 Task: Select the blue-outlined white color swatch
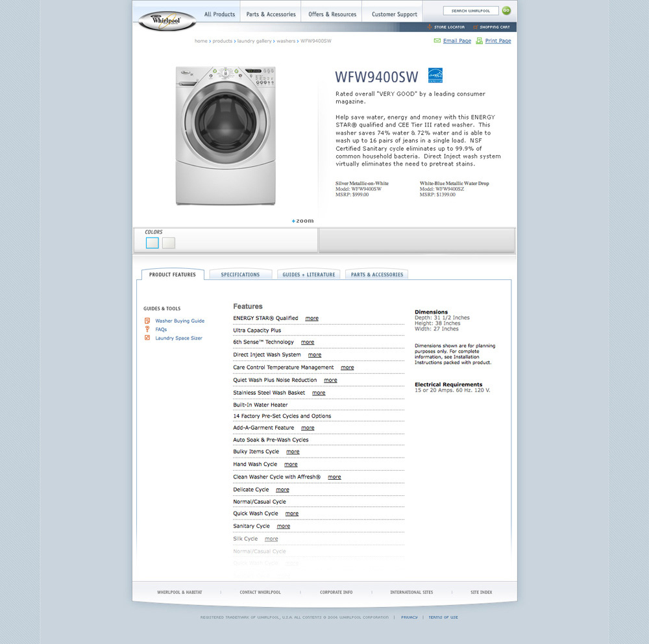tap(153, 243)
